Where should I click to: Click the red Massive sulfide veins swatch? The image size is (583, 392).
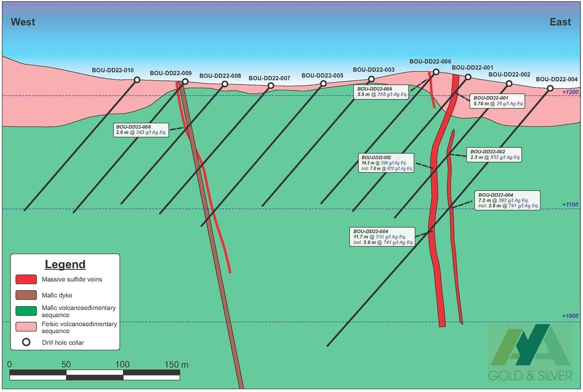pyautogui.click(x=26, y=279)
